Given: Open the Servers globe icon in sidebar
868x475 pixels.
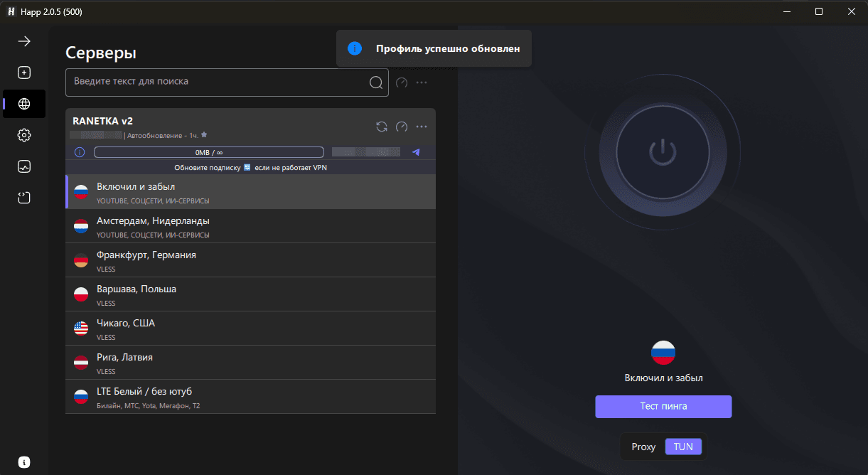Looking at the screenshot, I should pyautogui.click(x=24, y=104).
